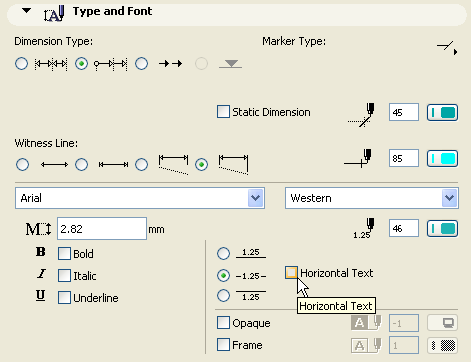Screen dimensions: 471x362
Task: Click the Horizontal Text label
Action: pos(337,273)
